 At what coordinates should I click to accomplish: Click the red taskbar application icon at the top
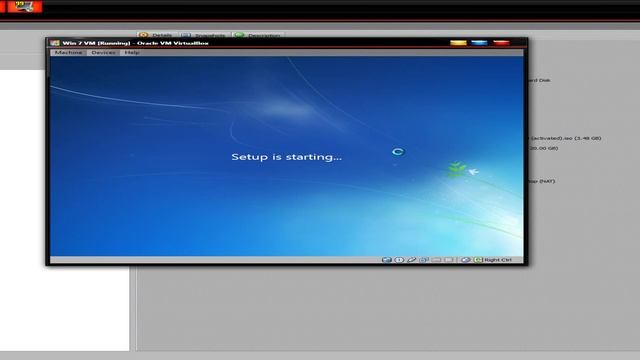pyautogui.click(x=24, y=6)
